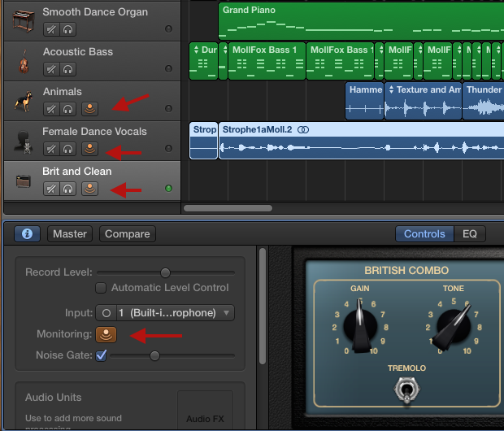
Task: Select the Hamme audio region
Action: click(x=364, y=101)
